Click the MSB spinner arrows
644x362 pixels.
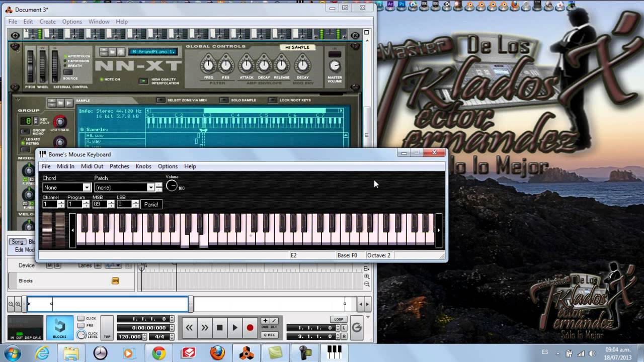[x=111, y=204]
